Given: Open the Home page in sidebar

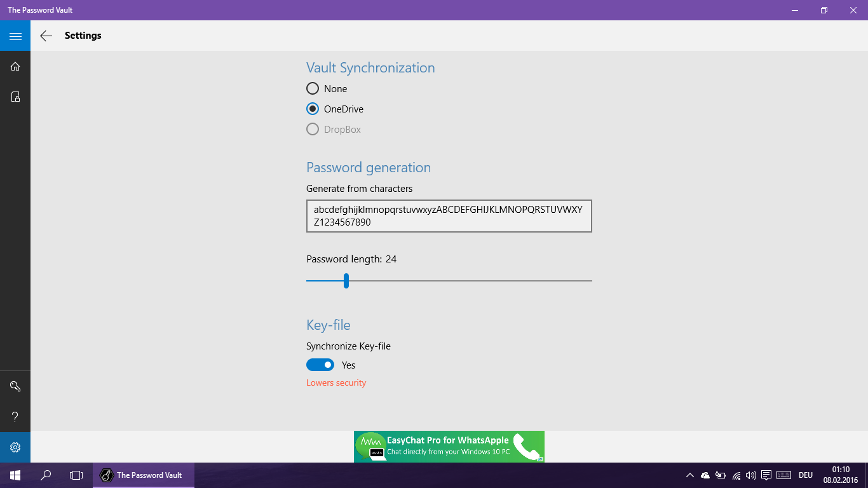Looking at the screenshot, I should point(15,66).
